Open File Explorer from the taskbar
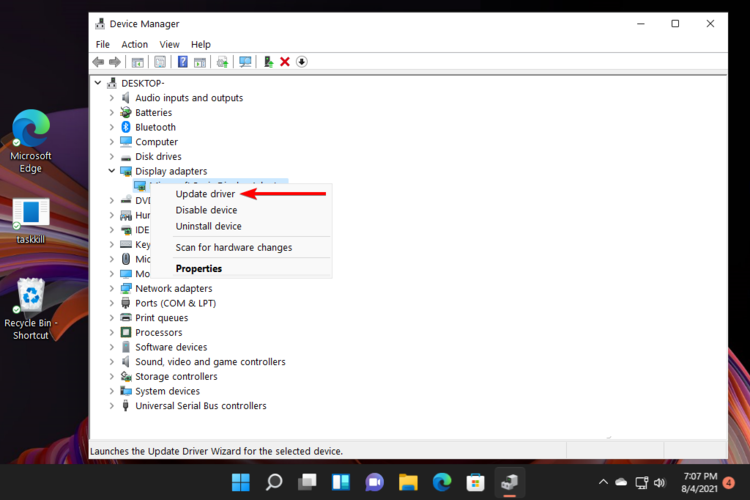 tap(408, 483)
